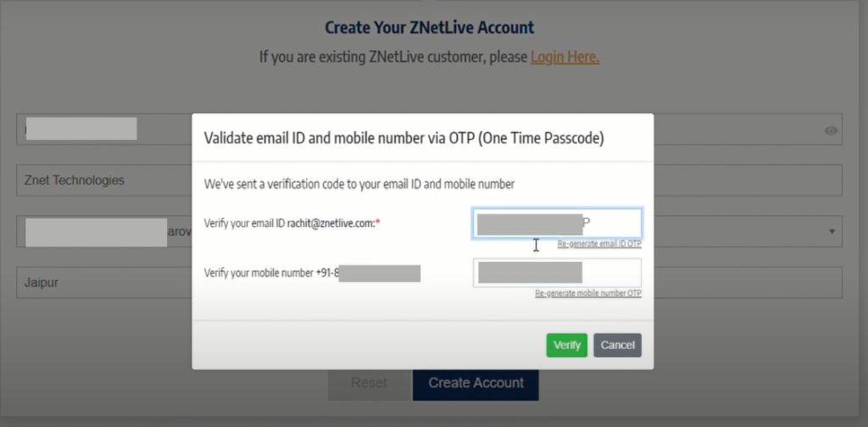Click the Verify button
The width and height of the screenshot is (868, 427).
click(566, 345)
